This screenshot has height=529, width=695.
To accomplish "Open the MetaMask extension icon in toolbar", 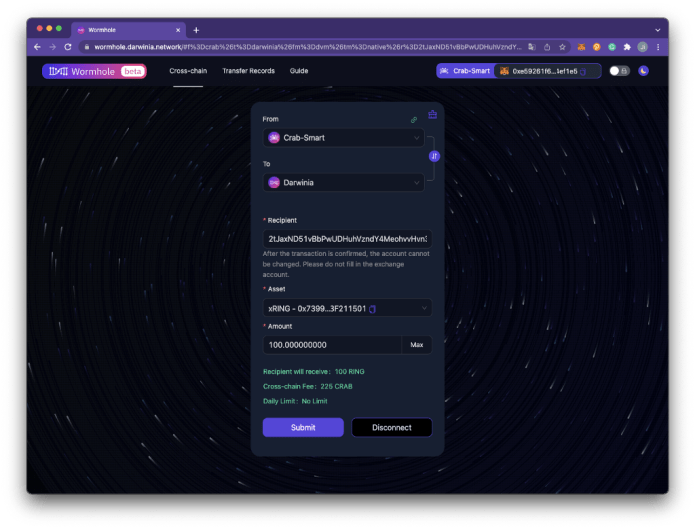I will pyautogui.click(x=581, y=47).
